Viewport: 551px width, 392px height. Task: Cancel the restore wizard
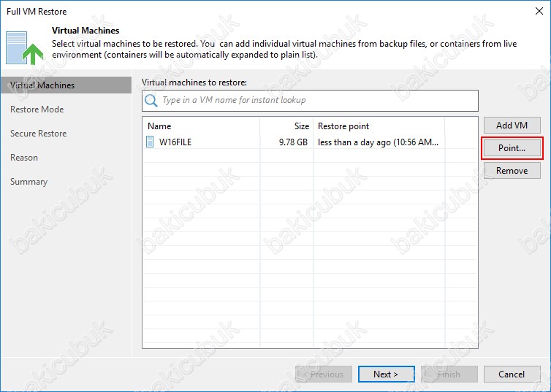pos(512,374)
